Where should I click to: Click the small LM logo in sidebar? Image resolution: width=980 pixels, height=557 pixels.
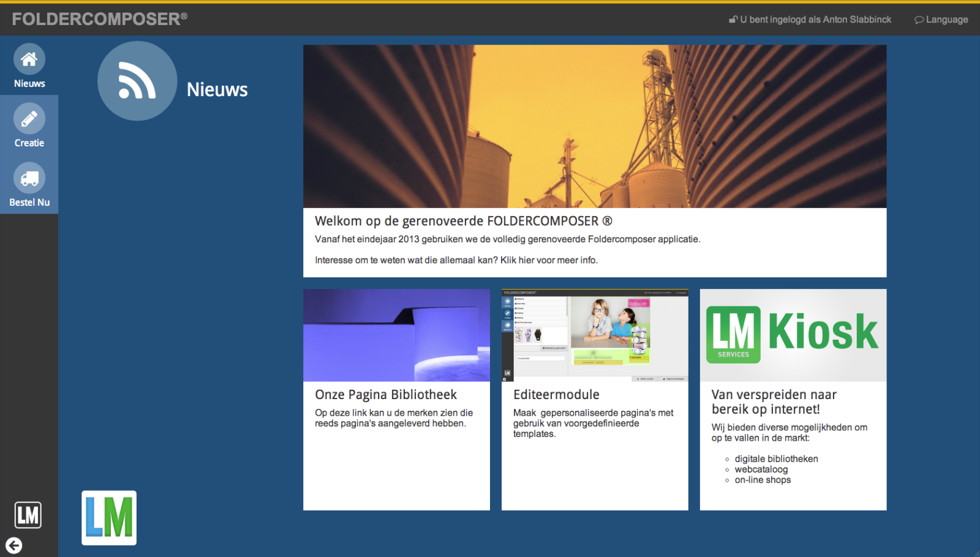(28, 515)
